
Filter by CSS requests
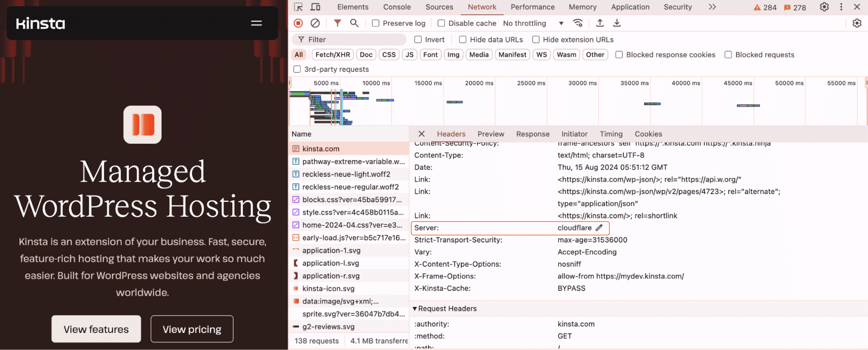[389, 55]
